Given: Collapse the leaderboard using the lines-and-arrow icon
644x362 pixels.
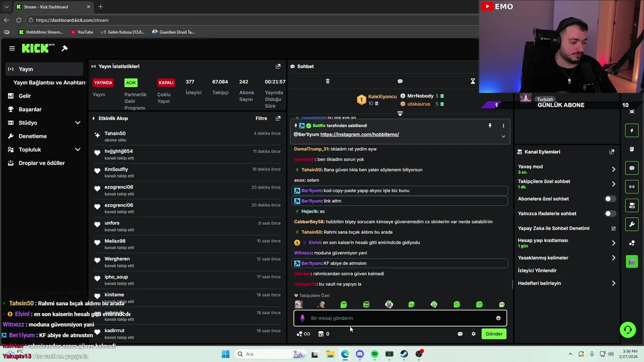Looking at the screenshot, I should (x=400, y=114).
